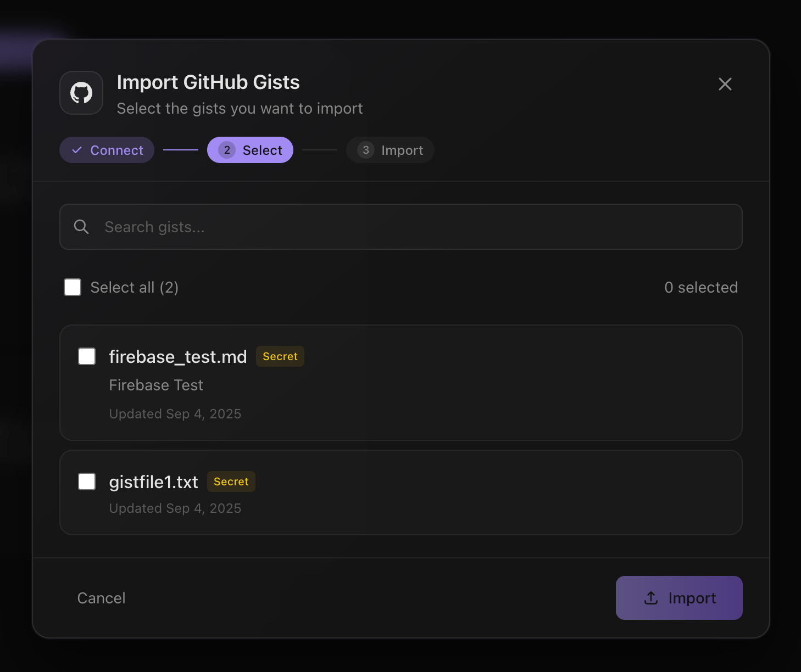Check the gistfile1.txt gist checkbox
The width and height of the screenshot is (801, 672).
pyautogui.click(x=86, y=481)
